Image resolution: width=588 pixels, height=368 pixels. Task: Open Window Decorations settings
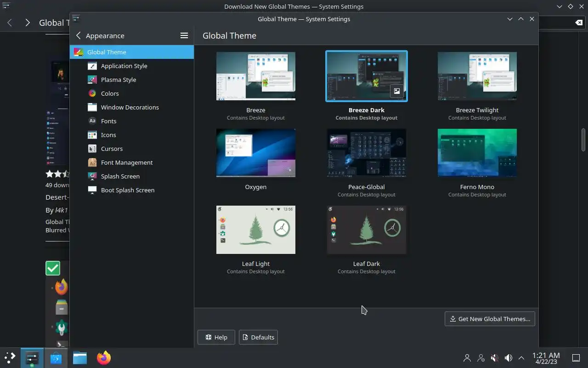tap(132, 107)
